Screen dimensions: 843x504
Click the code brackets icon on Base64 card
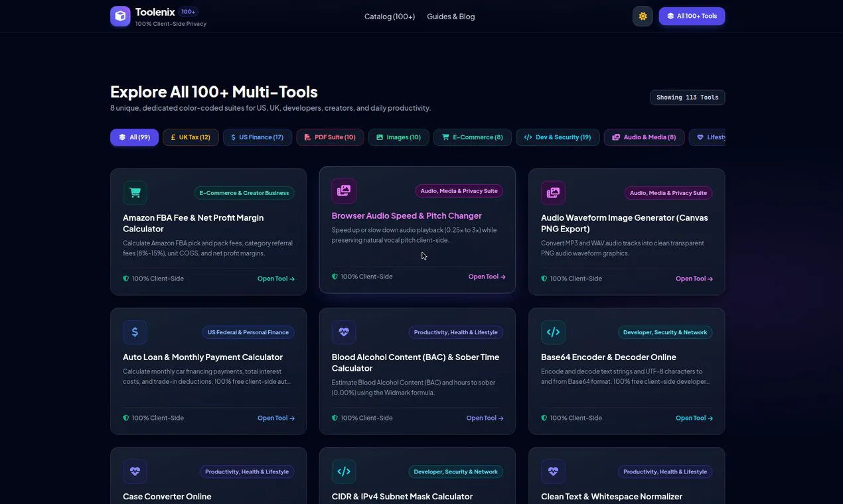tap(553, 332)
